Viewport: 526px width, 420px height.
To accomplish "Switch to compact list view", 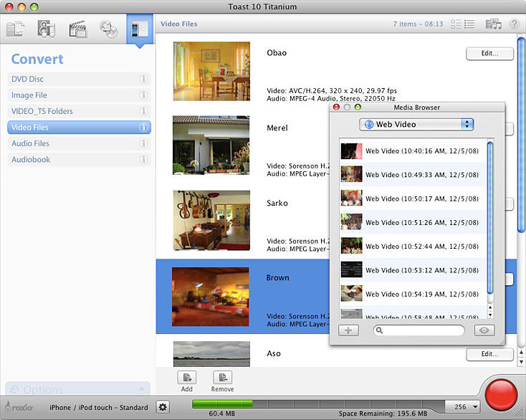I will [x=470, y=24].
